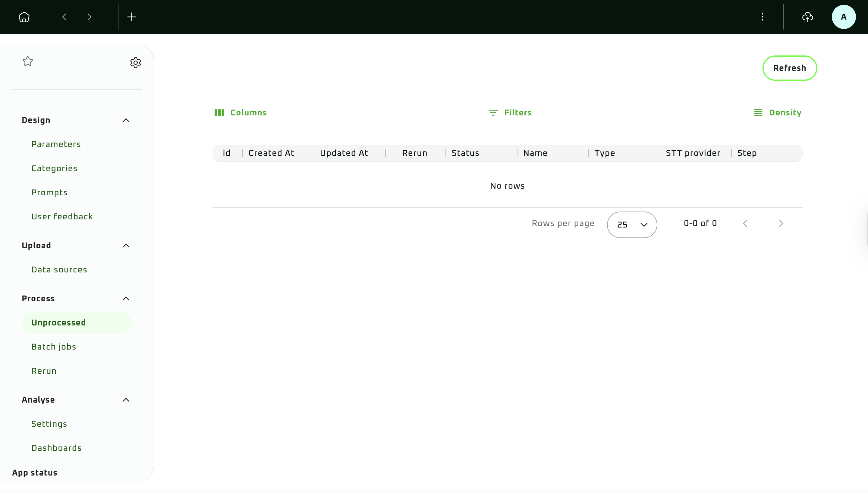This screenshot has height=493, width=868.
Task: Click the plus icon to add new
Action: coord(132,17)
